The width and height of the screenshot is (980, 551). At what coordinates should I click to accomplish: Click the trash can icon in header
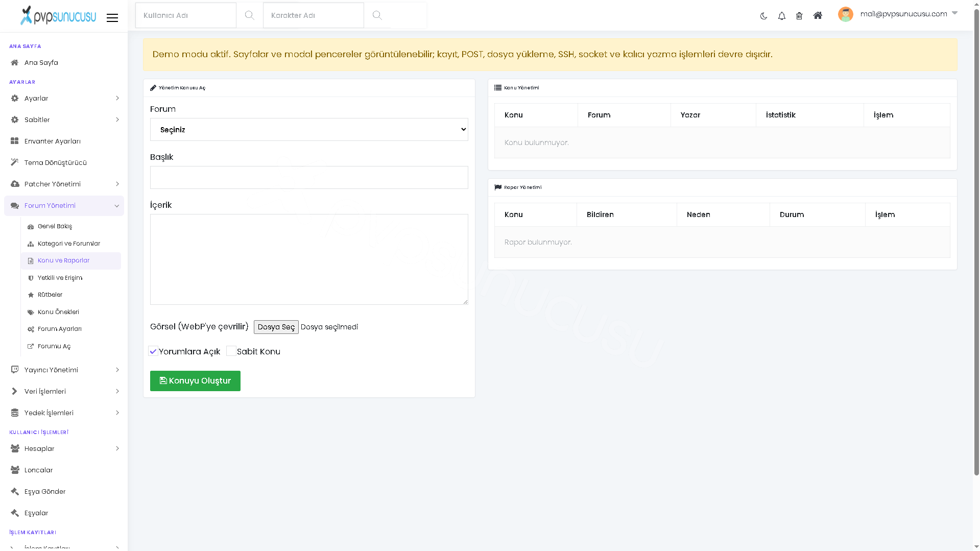(799, 16)
